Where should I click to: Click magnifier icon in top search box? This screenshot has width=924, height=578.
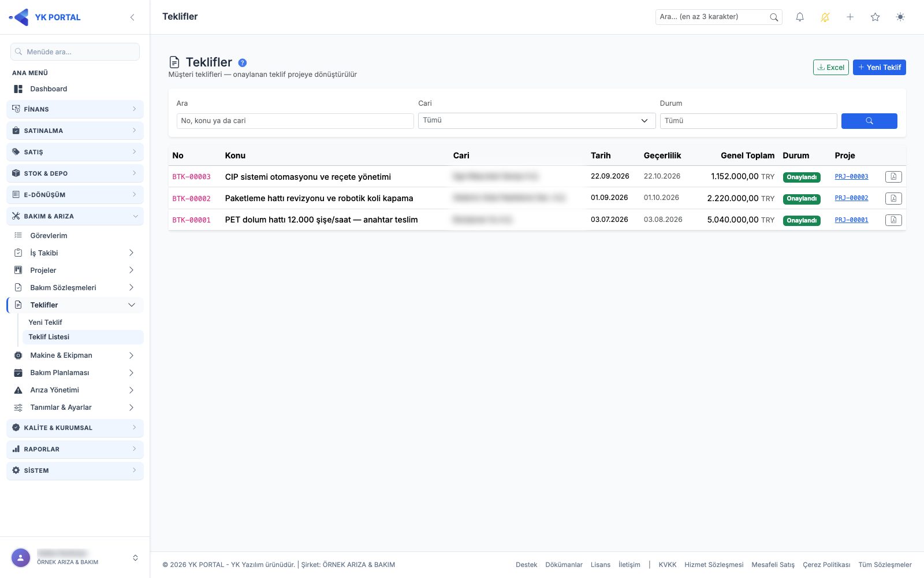[x=774, y=17]
